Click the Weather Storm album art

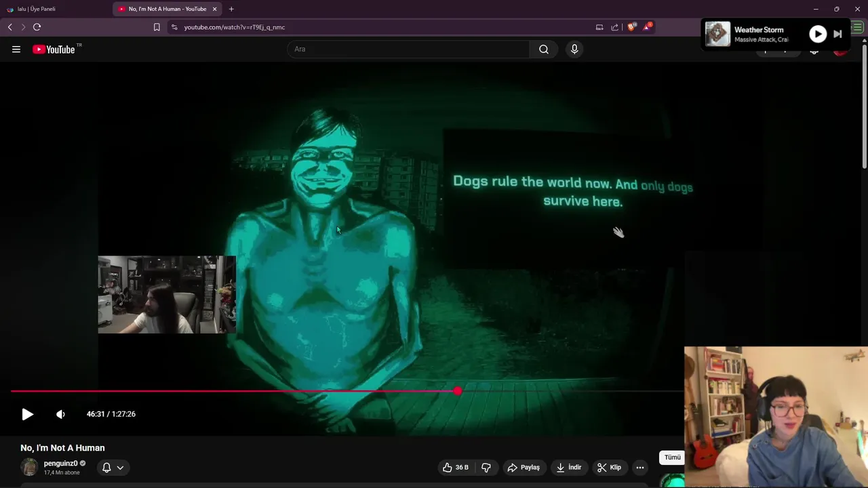coord(717,34)
